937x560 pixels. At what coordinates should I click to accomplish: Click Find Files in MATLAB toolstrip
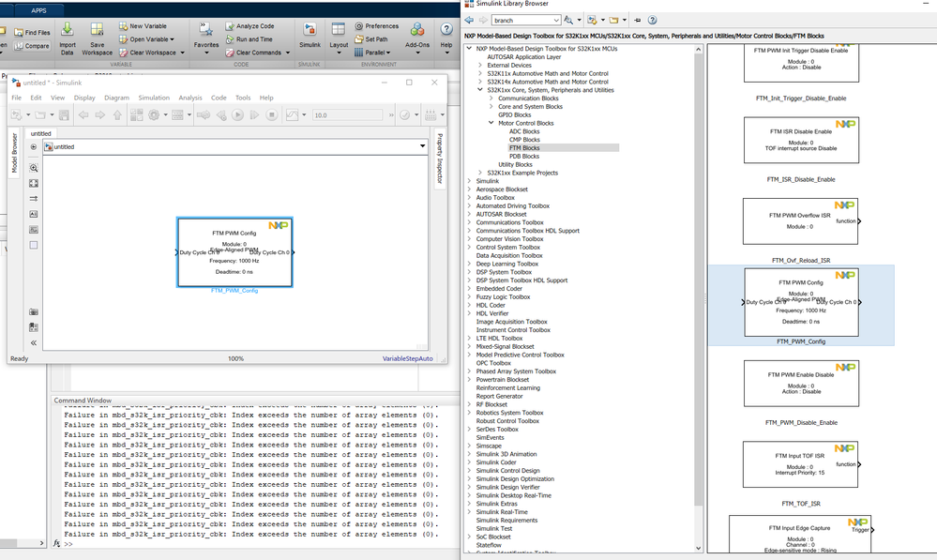tap(32, 32)
